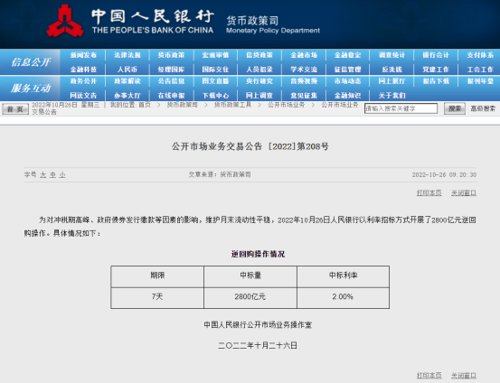Click the People's Bank of China logo
The width and height of the screenshot is (500, 383).
tap(65, 21)
